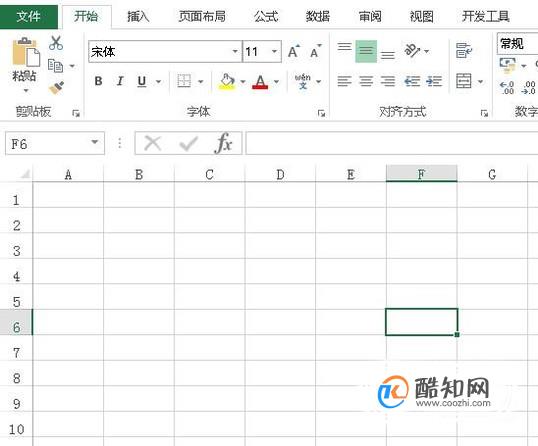Open the 公式 ribbon tab
Image resolution: width=538 pixels, height=446 pixels.
(266, 16)
